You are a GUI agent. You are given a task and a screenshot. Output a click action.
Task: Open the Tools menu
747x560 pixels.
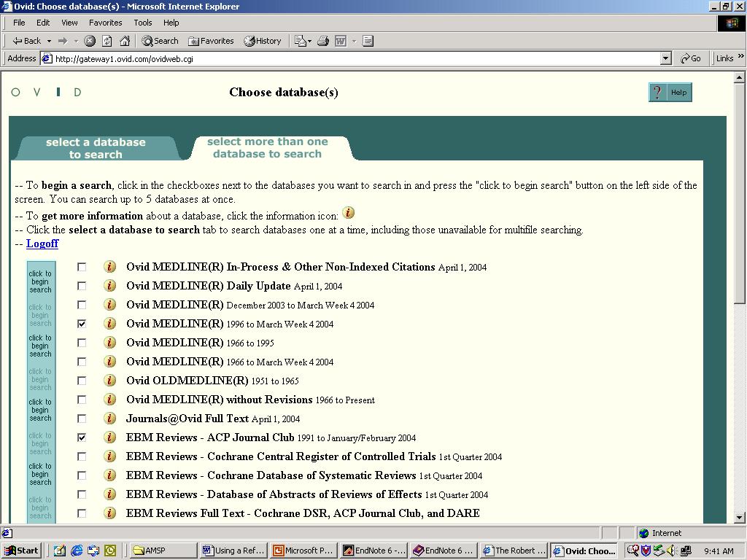[142, 23]
